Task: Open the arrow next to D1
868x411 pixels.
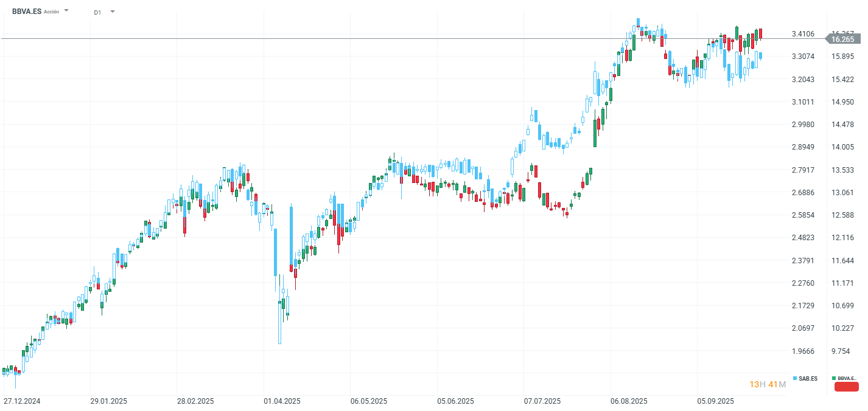Action: pyautogui.click(x=113, y=12)
